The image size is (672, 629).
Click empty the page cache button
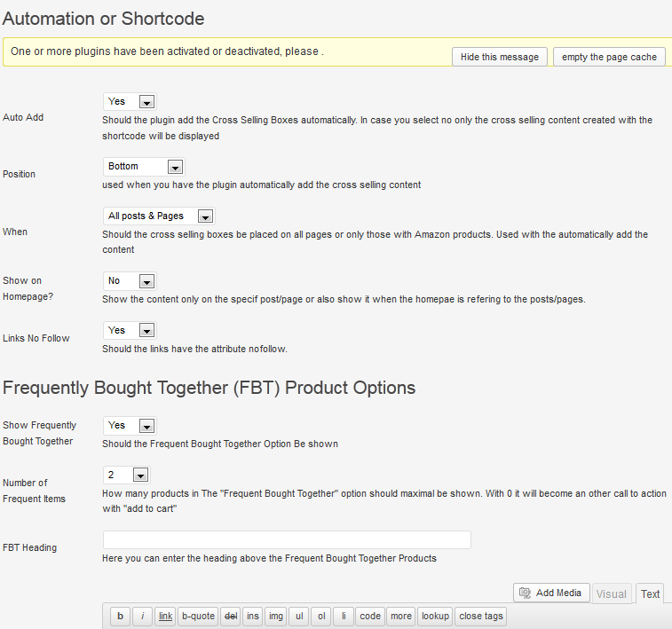[610, 57]
